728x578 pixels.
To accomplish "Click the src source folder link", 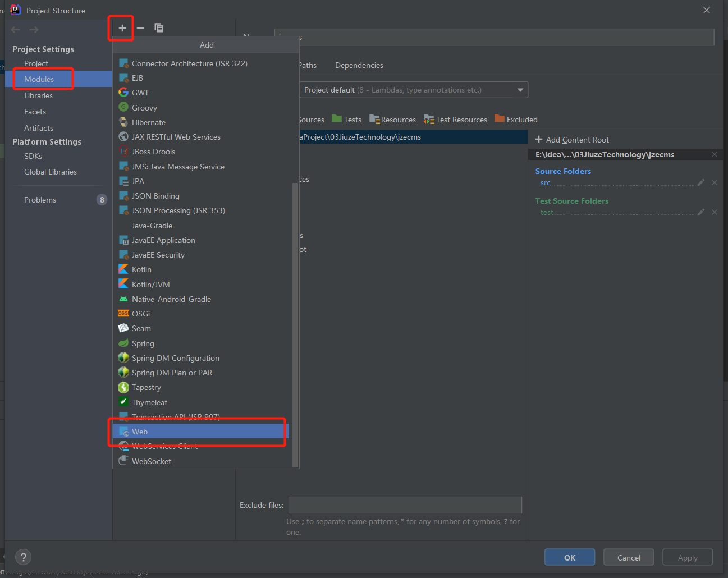I will pyautogui.click(x=545, y=182).
